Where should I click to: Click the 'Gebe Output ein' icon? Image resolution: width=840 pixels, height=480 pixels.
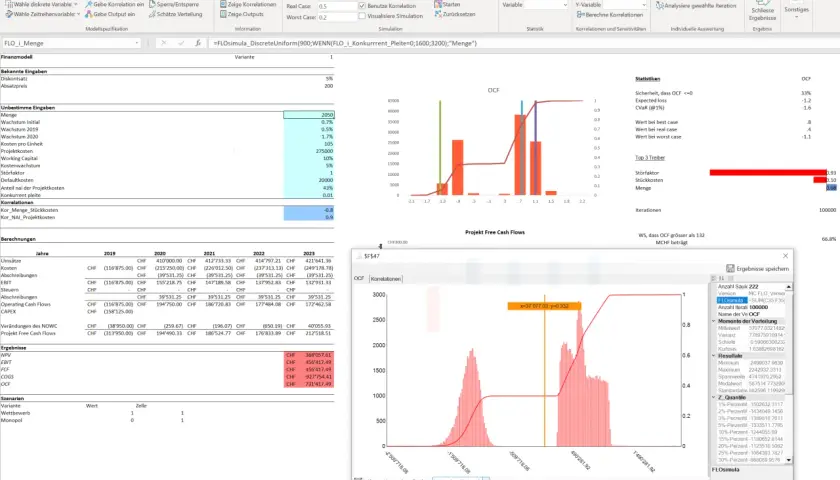[89, 14]
